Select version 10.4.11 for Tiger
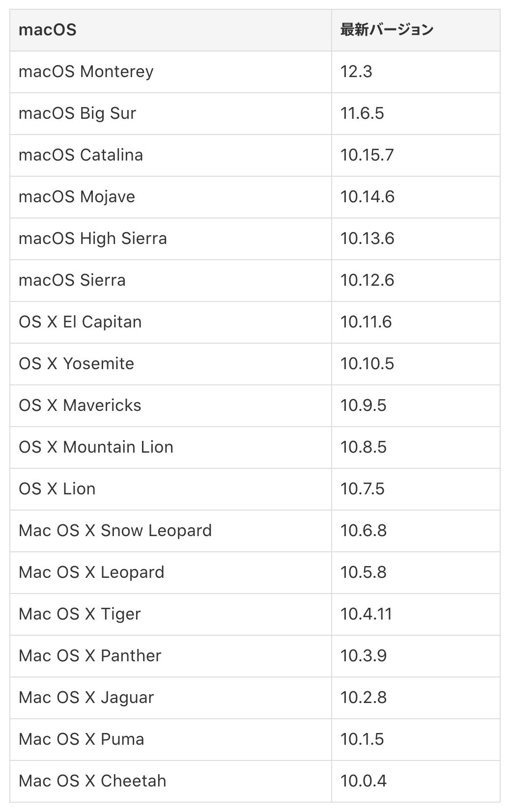The height and width of the screenshot is (812, 510). 366,614
